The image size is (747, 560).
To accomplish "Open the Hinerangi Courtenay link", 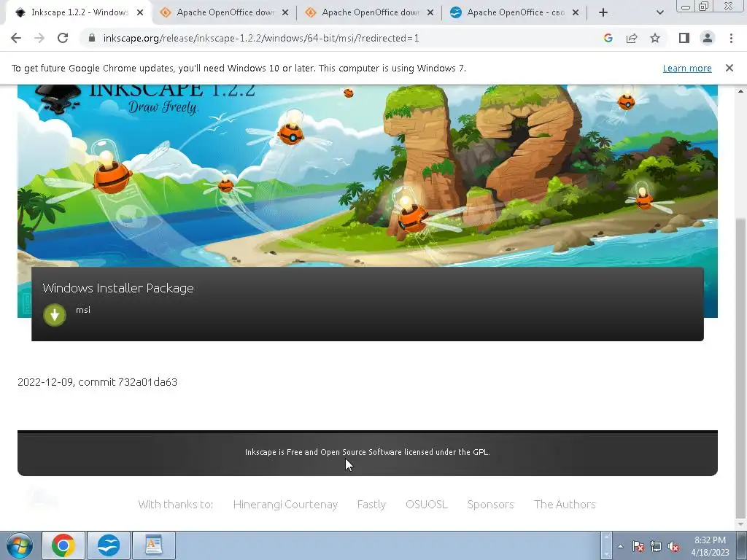I will click(x=285, y=505).
